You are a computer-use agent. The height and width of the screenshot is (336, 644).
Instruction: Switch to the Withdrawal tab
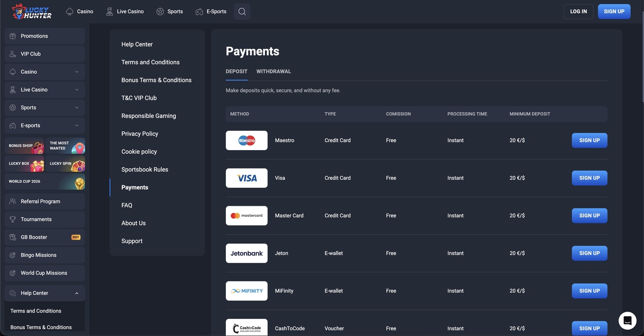tap(274, 71)
